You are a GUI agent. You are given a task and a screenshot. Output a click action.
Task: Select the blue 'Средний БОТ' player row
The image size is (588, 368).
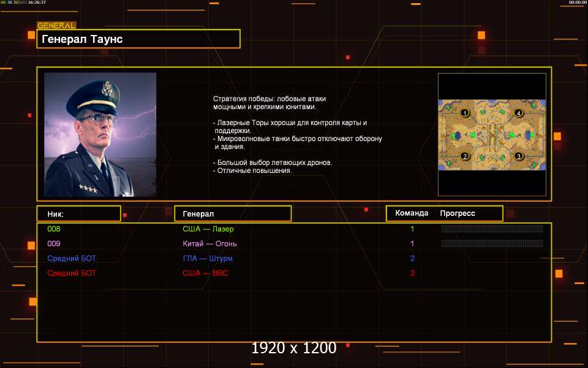72,258
